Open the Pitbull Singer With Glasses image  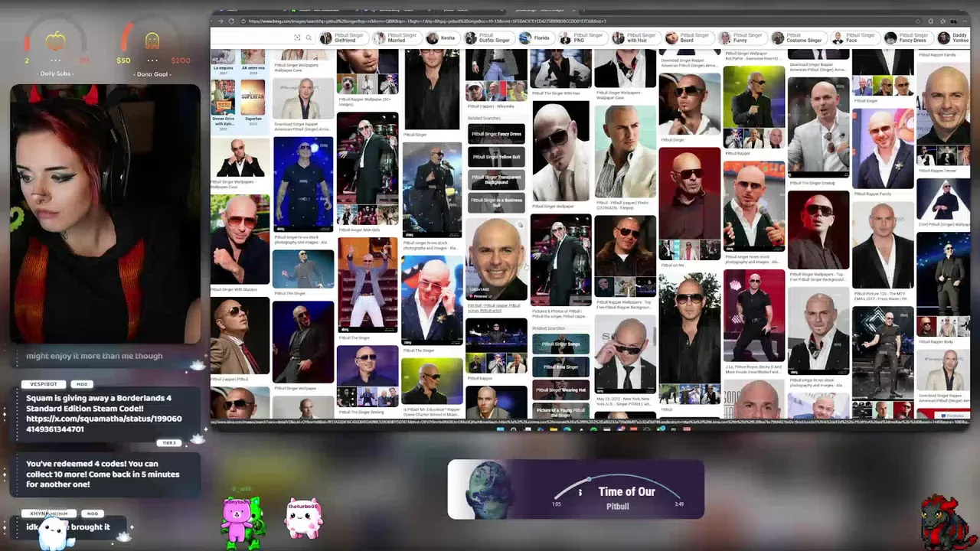240,240
